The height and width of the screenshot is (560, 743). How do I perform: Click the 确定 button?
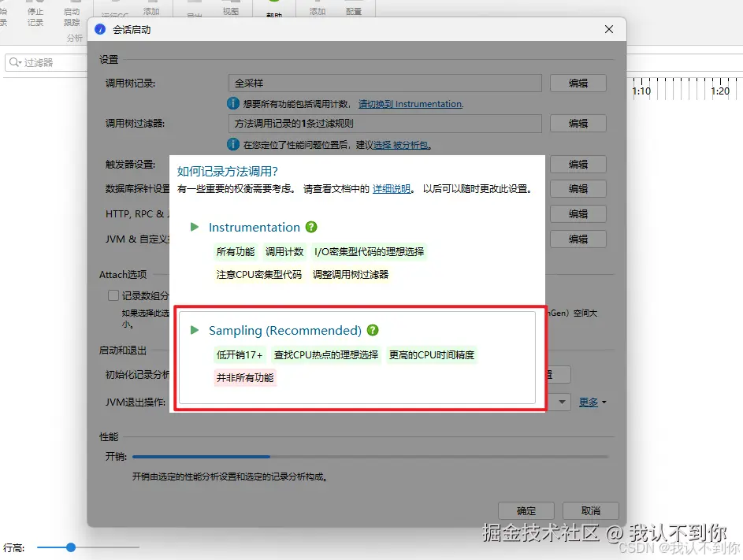pos(526,510)
